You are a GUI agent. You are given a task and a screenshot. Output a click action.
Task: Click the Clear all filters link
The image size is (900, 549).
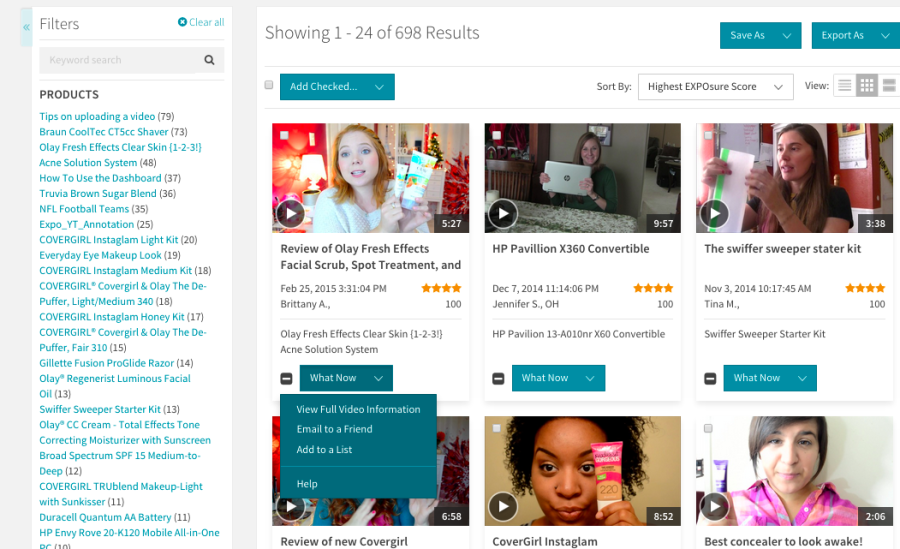tap(201, 22)
